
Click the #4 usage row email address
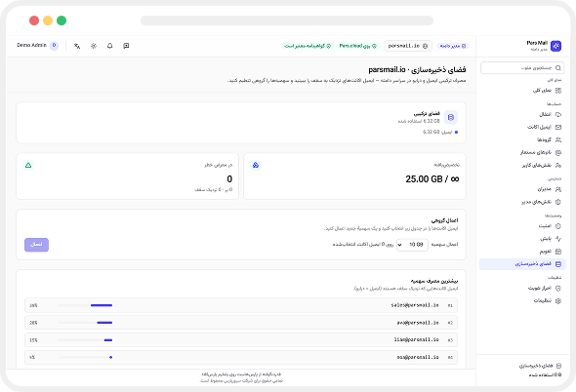pyautogui.click(x=418, y=357)
